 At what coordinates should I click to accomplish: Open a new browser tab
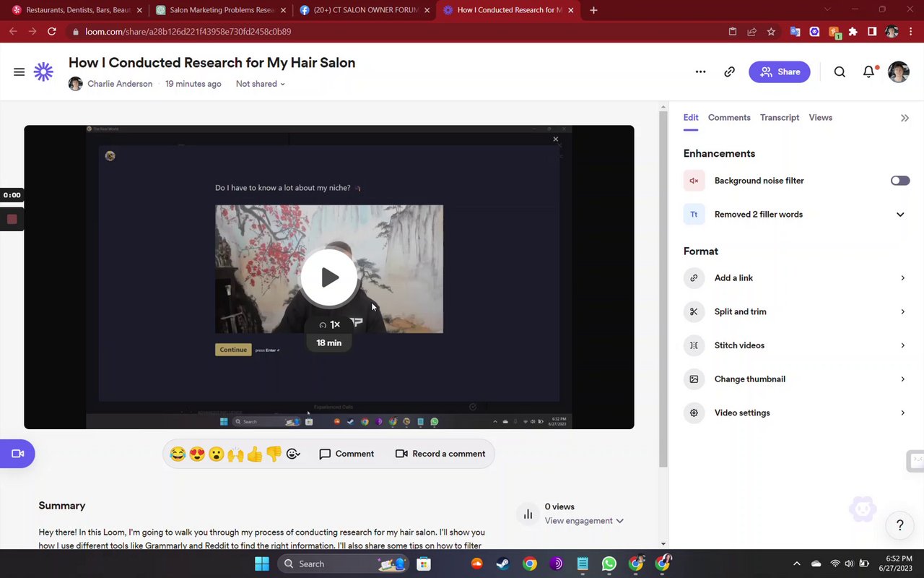(593, 10)
